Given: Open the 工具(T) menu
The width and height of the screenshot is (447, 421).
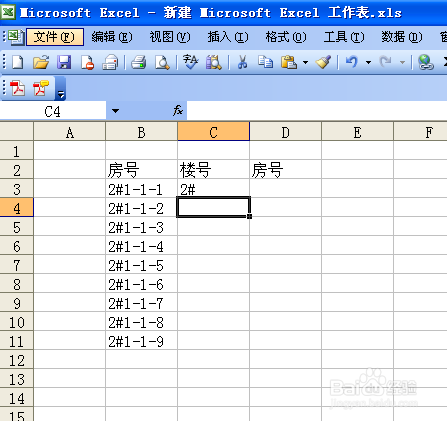Looking at the screenshot, I should tap(344, 37).
